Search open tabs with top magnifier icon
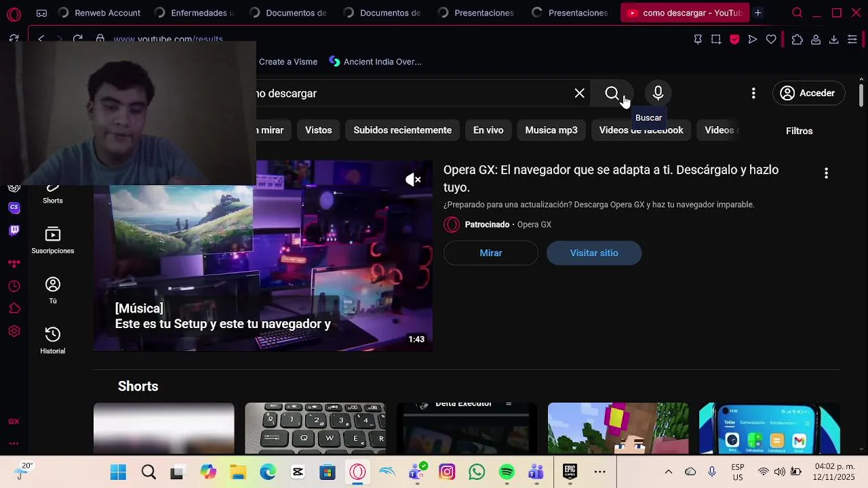Viewport: 868px width, 488px height. (797, 13)
